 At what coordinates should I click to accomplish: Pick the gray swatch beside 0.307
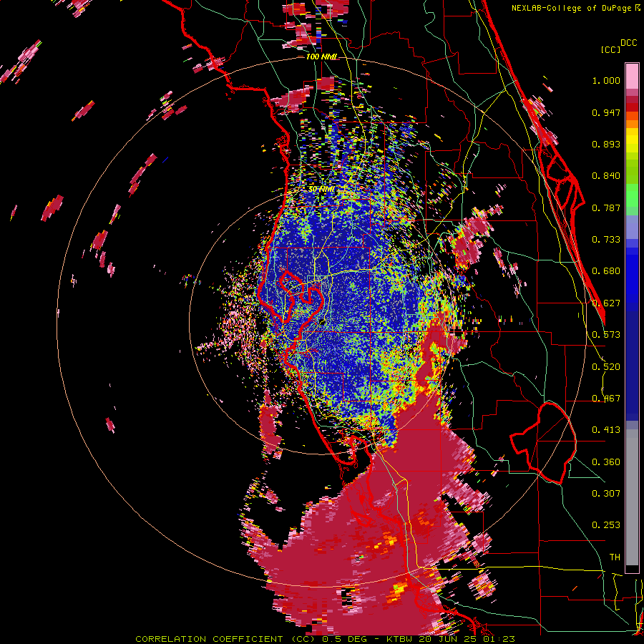click(632, 497)
